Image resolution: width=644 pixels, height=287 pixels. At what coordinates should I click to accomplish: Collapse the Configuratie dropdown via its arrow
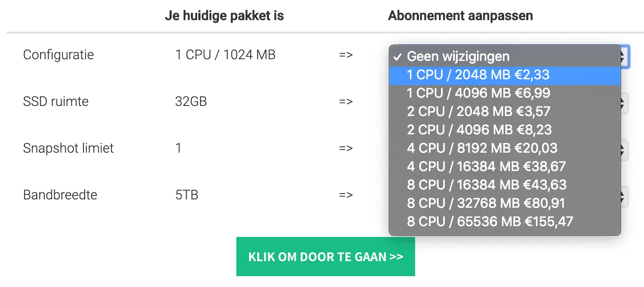625,56
